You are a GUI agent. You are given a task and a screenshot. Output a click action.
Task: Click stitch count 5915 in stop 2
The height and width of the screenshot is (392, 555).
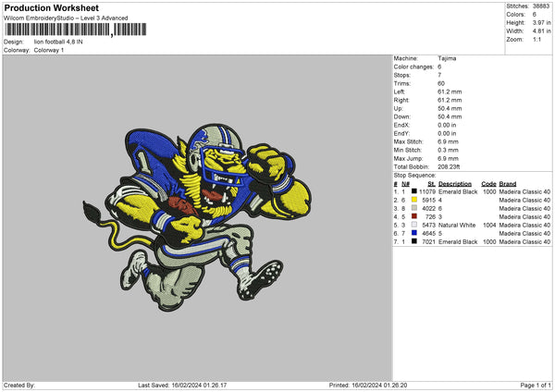[428, 201]
